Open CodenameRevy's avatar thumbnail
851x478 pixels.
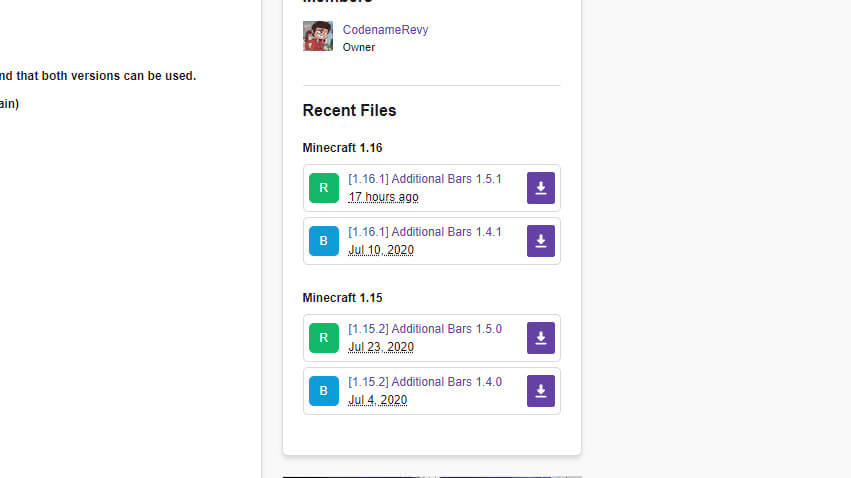318,36
